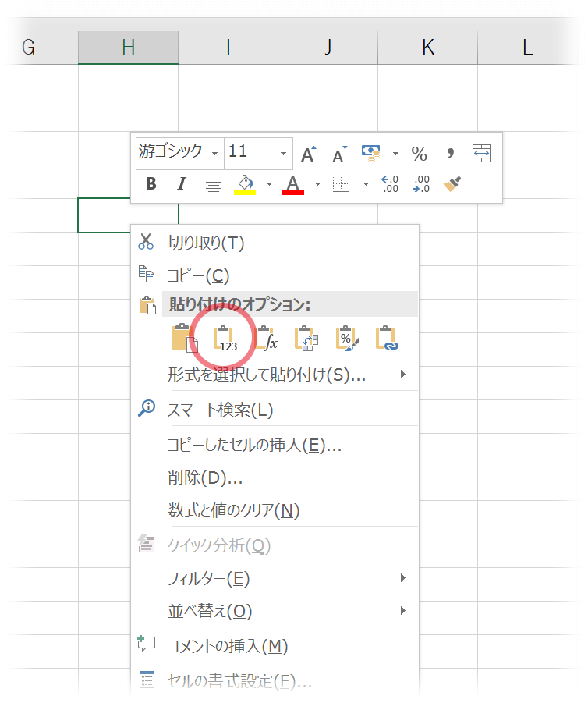588x703 pixels.
Task: Click the Center alignment icon
Action: pos(214,184)
